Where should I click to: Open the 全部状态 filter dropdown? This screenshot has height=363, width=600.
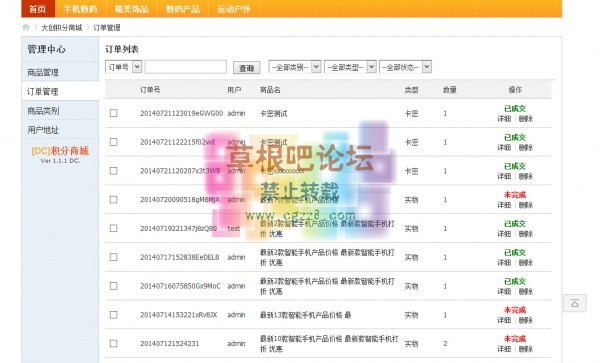pyautogui.click(x=406, y=67)
